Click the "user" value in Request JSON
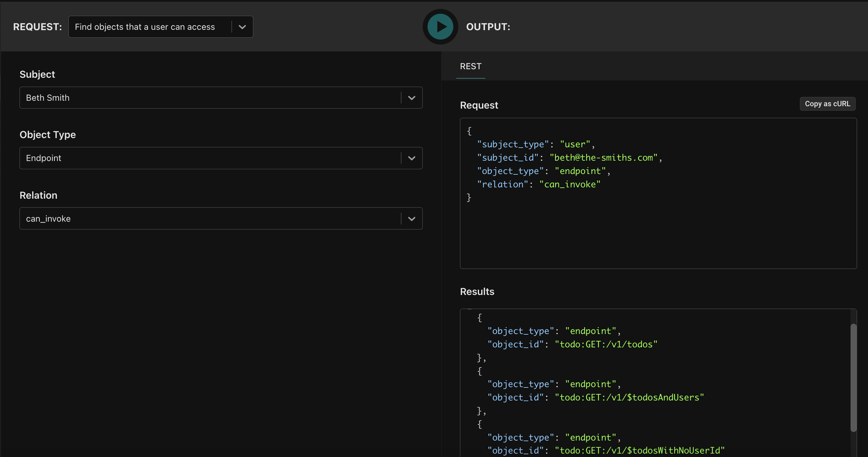This screenshot has height=457, width=868. [575, 145]
